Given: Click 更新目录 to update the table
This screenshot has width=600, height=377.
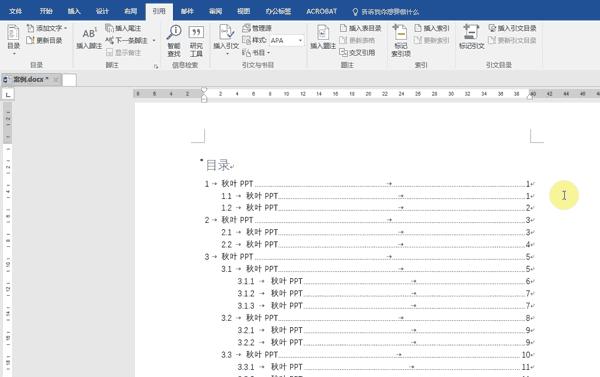Looking at the screenshot, I should [44, 40].
